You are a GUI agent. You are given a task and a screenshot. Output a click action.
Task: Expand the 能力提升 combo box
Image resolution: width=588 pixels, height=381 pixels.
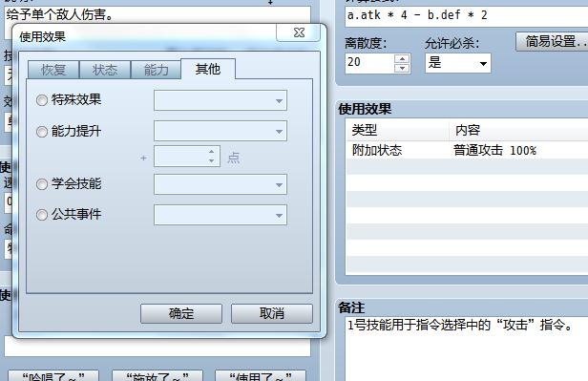click(x=220, y=131)
